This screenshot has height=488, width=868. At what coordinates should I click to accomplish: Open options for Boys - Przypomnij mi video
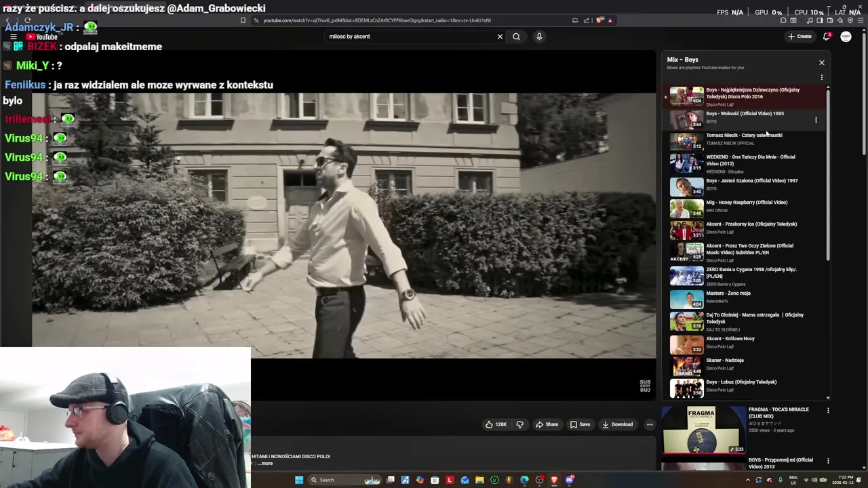click(827, 461)
